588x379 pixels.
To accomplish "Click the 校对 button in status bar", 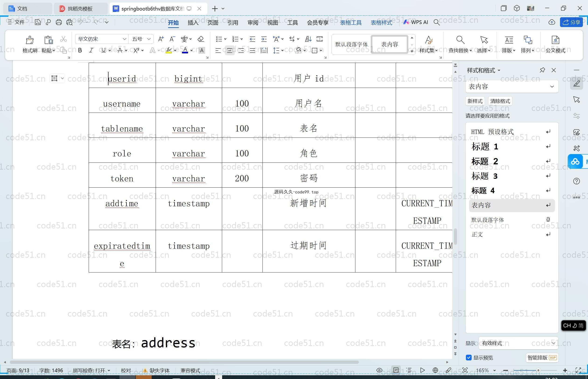I will pyautogui.click(x=126, y=370).
